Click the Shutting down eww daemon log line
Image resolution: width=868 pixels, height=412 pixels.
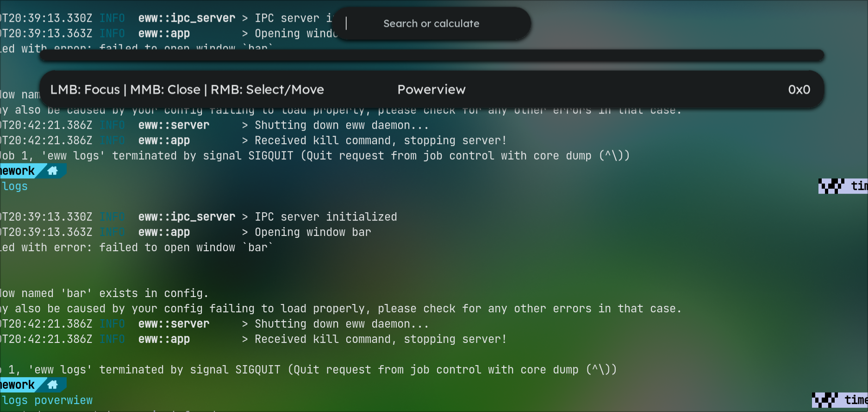(341, 323)
